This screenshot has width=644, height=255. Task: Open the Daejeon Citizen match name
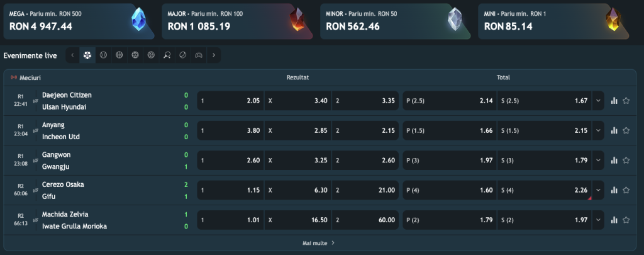67,95
